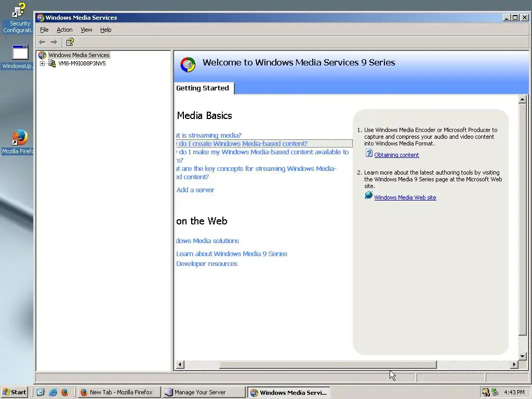Click the 4:43 PM clock

(514, 392)
